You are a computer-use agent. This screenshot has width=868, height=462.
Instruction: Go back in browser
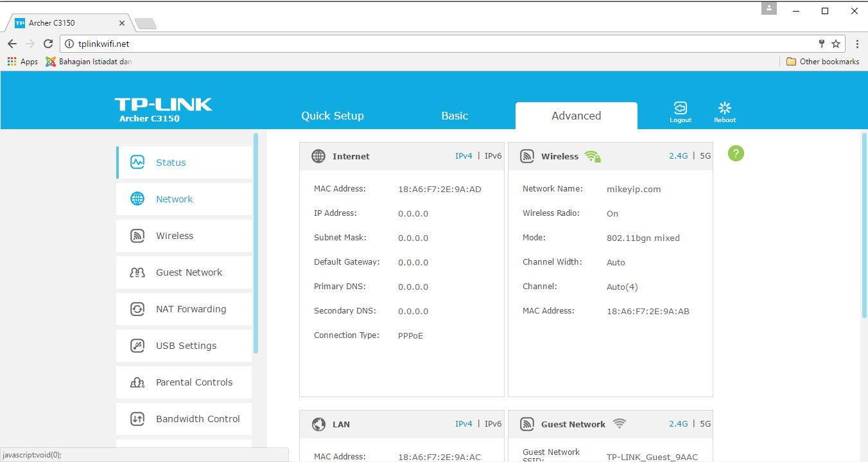[x=12, y=44]
